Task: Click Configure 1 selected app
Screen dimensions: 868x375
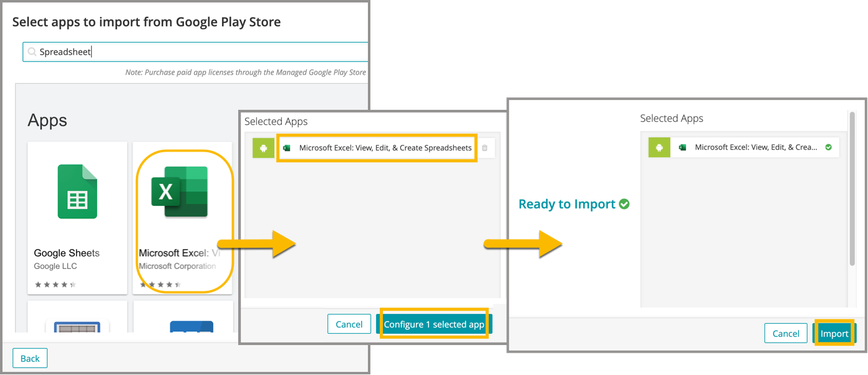Action: point(434,324)
